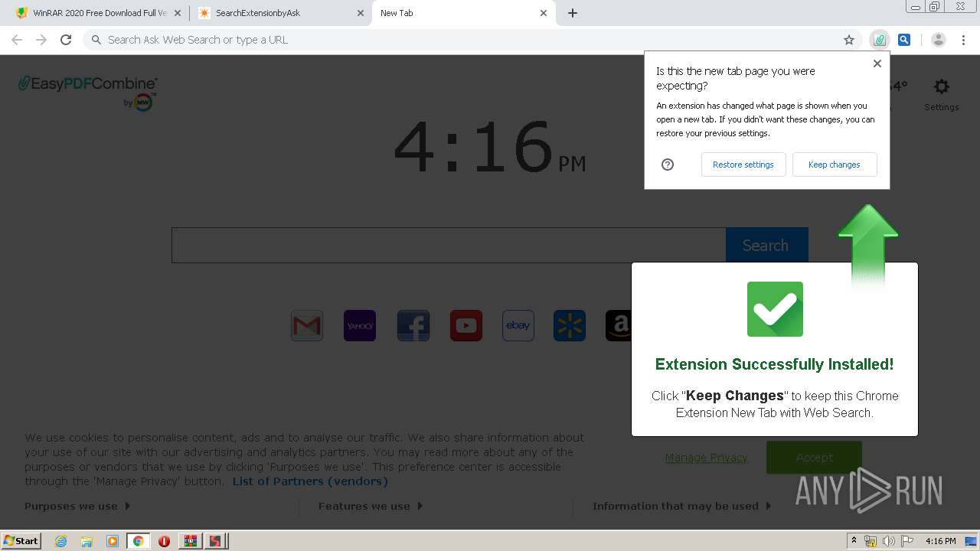Click the blue Search button
The image size is (980, 551).
[x=766, y=245]
